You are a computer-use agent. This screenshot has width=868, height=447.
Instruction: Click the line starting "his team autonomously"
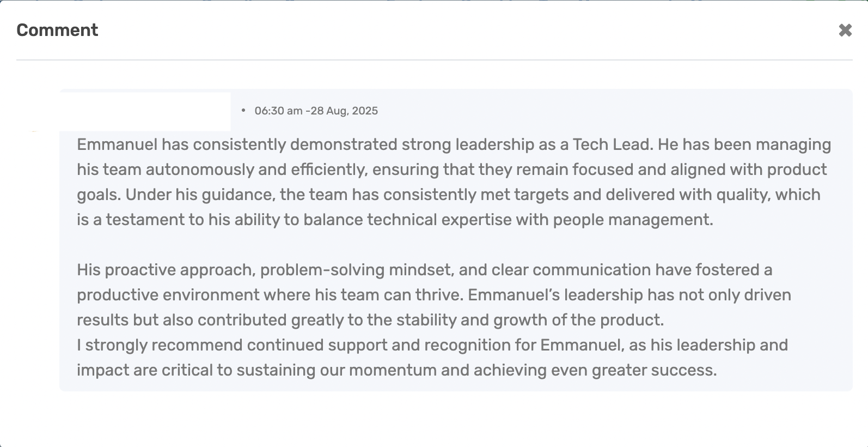point(451,170)
